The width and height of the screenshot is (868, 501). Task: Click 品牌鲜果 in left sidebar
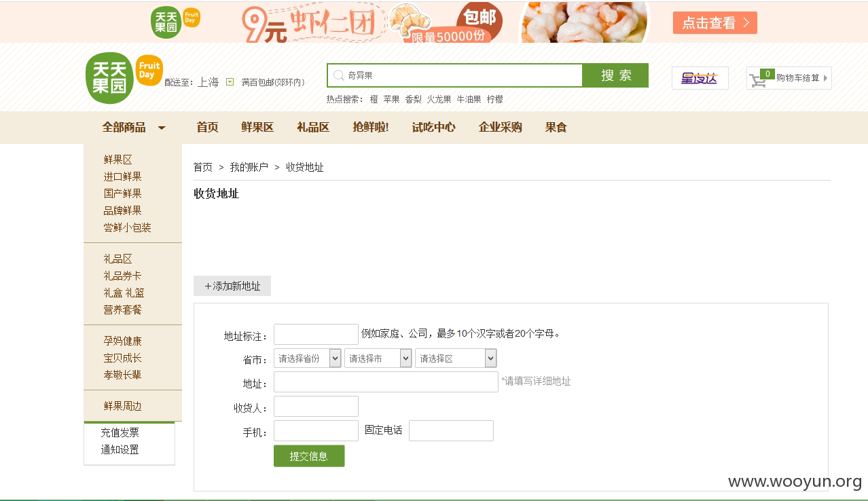[122, 210]
